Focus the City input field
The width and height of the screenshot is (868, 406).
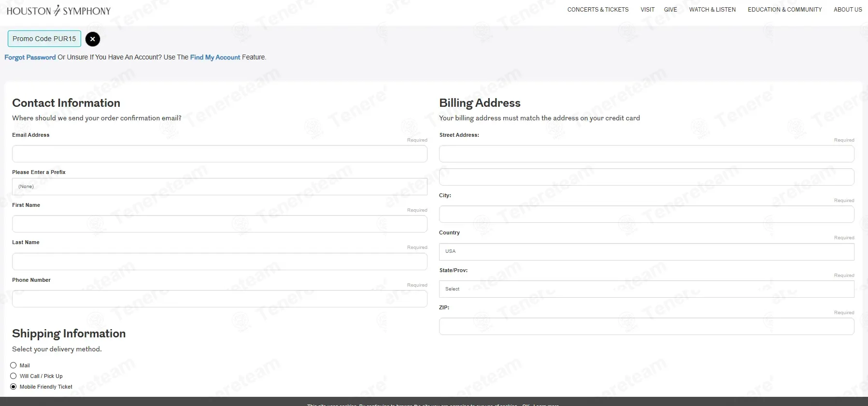(646, 214)
